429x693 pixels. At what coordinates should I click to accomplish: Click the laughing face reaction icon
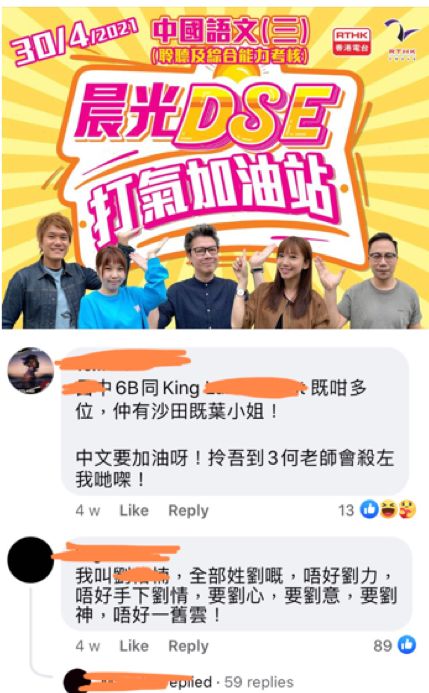[x=388, y=510]
